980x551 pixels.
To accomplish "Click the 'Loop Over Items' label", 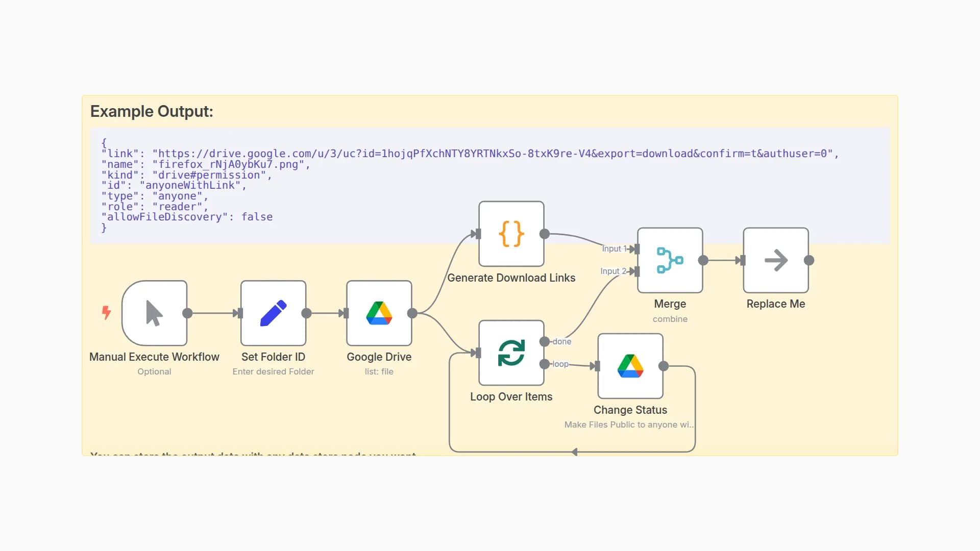I will 511,396.
